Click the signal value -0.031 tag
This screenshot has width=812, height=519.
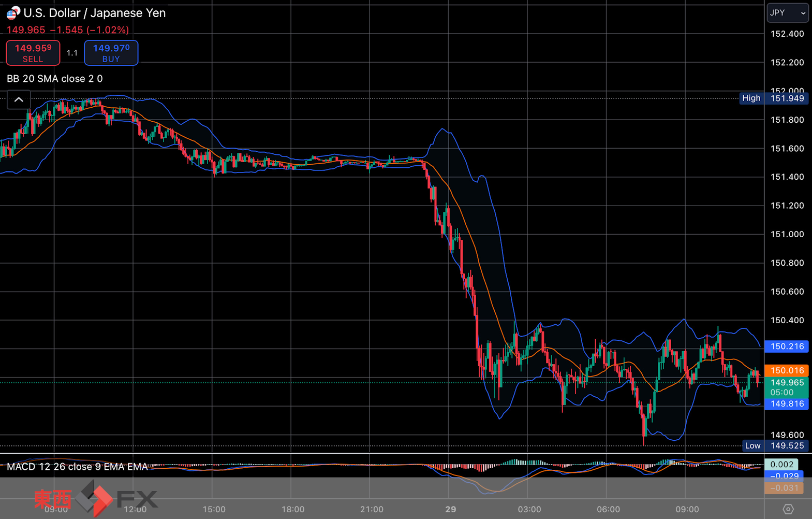coord(784,488)
